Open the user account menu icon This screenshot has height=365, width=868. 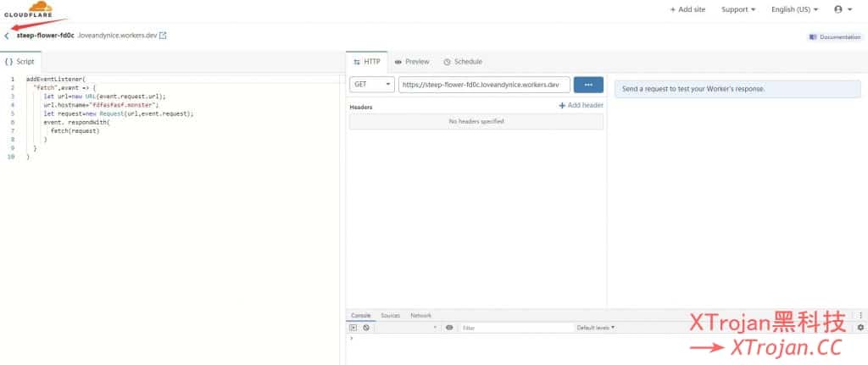843,9
